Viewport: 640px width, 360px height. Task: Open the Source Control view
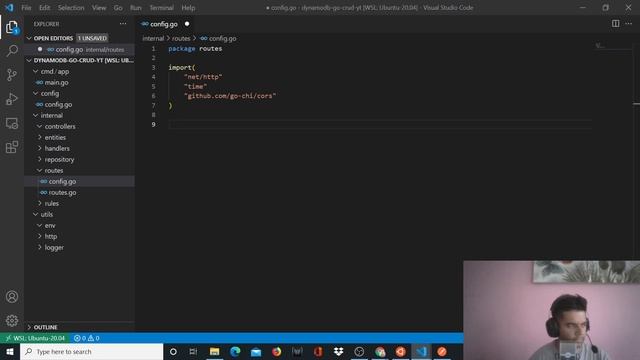12,75
